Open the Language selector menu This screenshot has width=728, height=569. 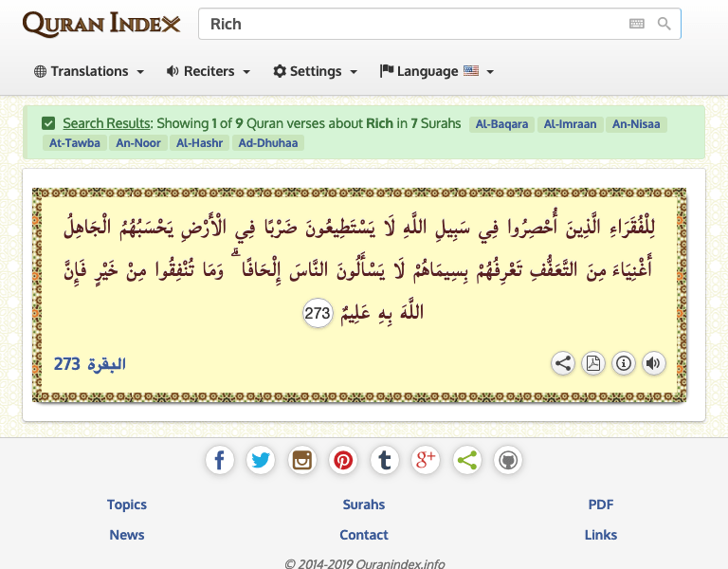point(437,71)
